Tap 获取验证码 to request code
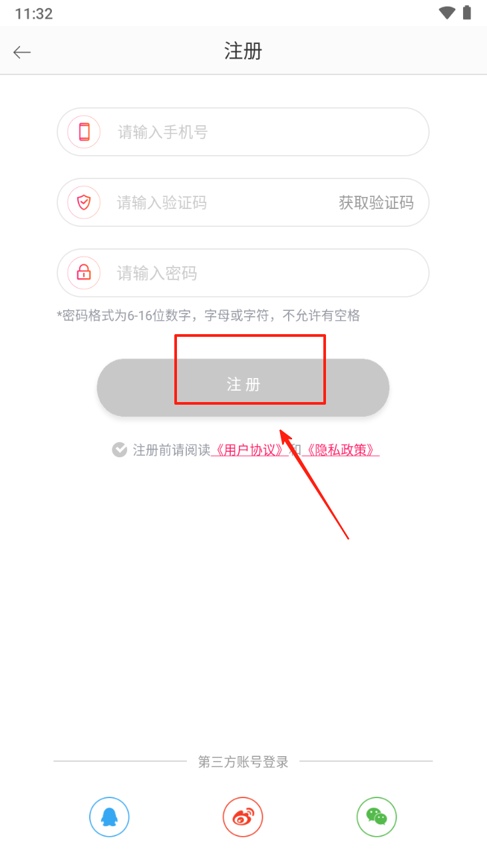487x868 pixels. (377, 202)
